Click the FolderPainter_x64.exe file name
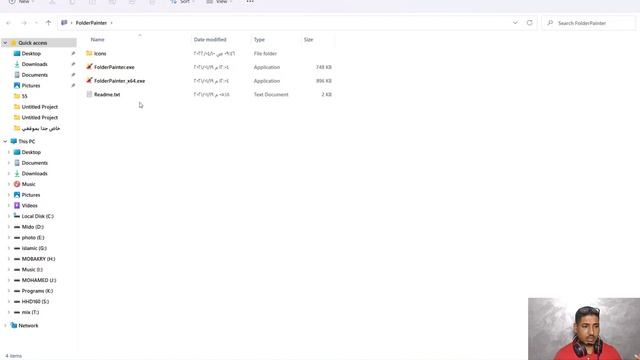Screen dimensions: 640x360 click(x=120, y=81)
